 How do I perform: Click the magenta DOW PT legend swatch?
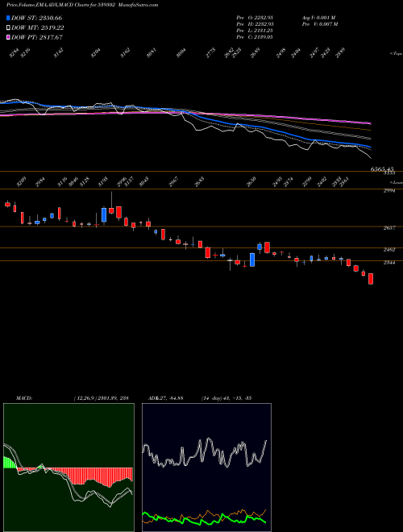[9, 37]
